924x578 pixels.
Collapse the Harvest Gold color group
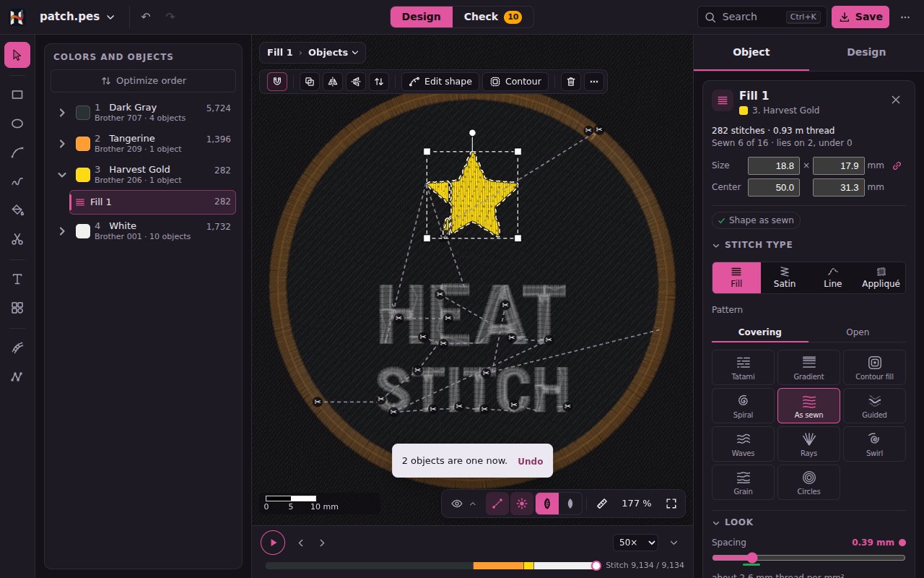62,174
